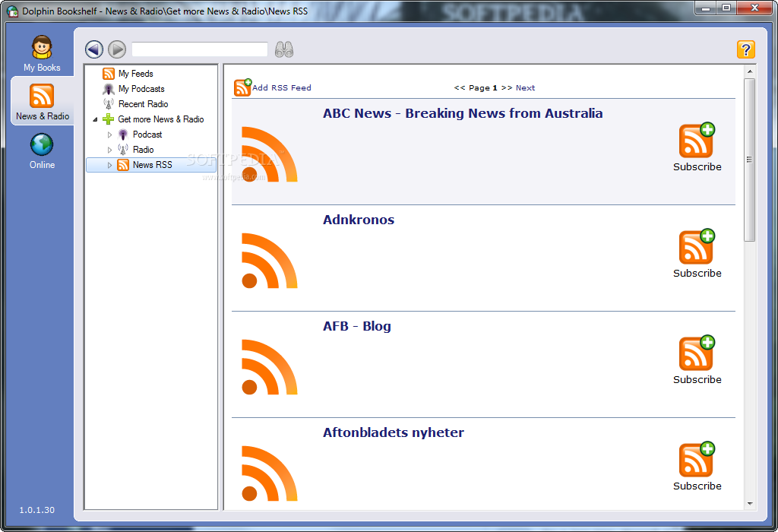Viewport: 778px width, 532px height.
Task: Select the Podcast tree item
Action: (x=147, y=135)
